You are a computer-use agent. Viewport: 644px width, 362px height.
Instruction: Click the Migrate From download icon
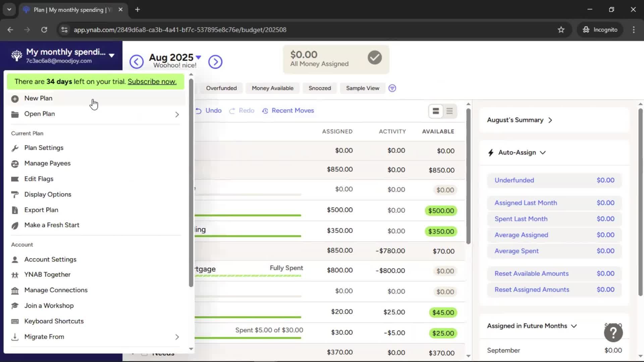pos(15,337)
